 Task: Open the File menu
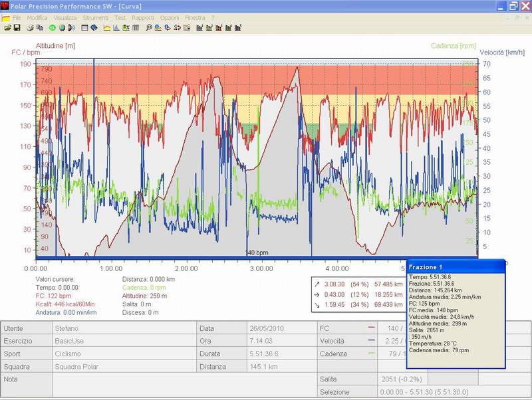click(x=17, y=18)
